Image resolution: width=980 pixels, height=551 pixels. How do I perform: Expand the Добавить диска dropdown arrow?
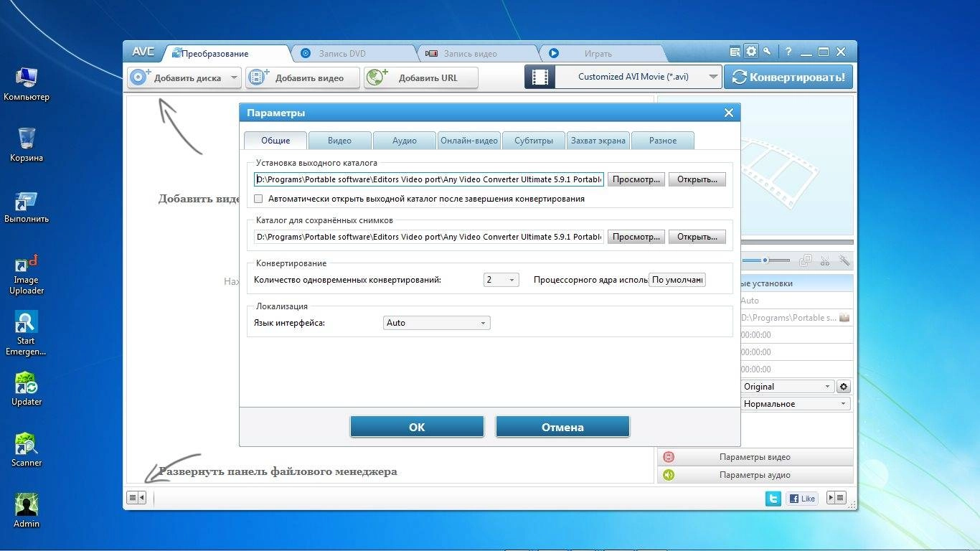pyautogui.click(x=234, y=77)
